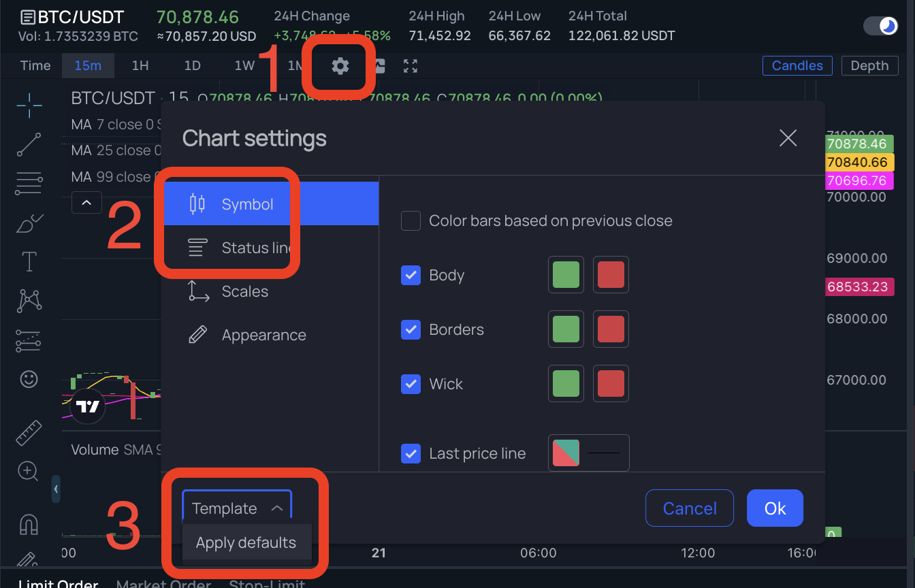The height and width of the screenshot is (588, 915).
Task: Select the trend line drawing tool
Action: [x=29, y=145]
